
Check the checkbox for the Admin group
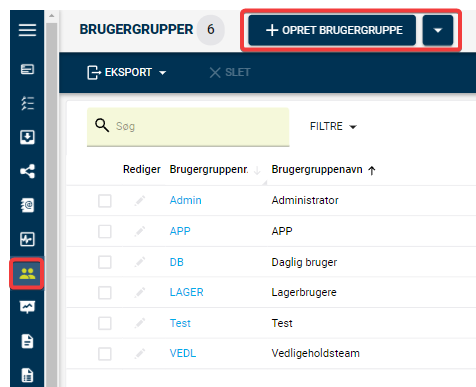105,201
